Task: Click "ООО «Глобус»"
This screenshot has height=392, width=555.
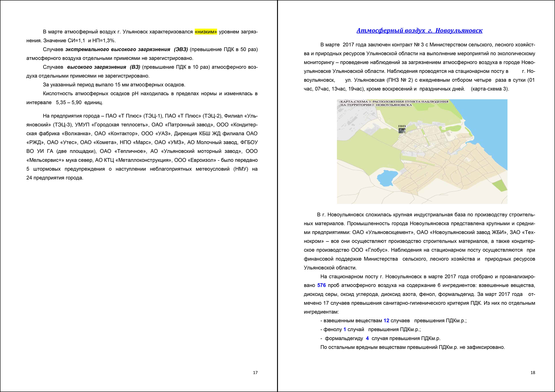Action: point(369,250)
